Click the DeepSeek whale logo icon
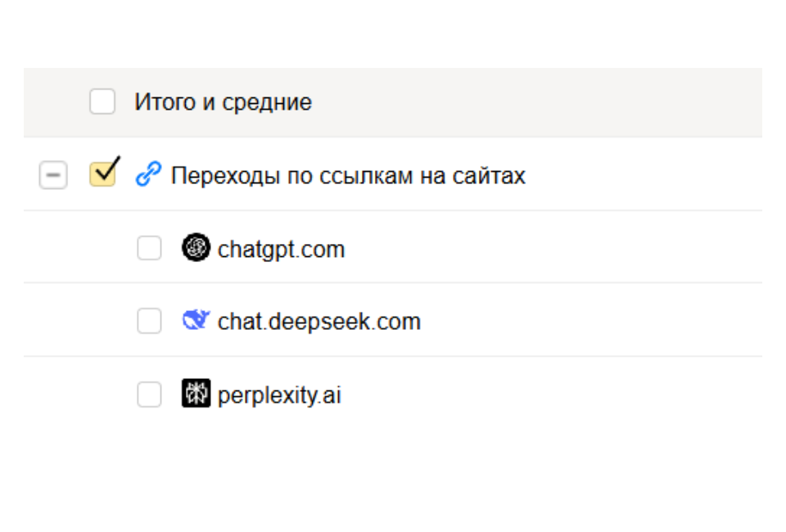 pyautogui.click(x=196, y=321)
